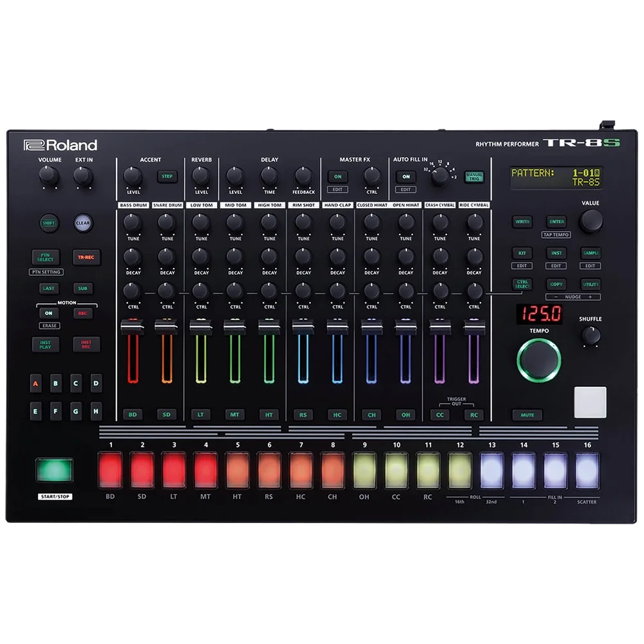The width and height of the screenshot is (644, 644).
Task: Click the SHIFT button
Action: [49, 223]
